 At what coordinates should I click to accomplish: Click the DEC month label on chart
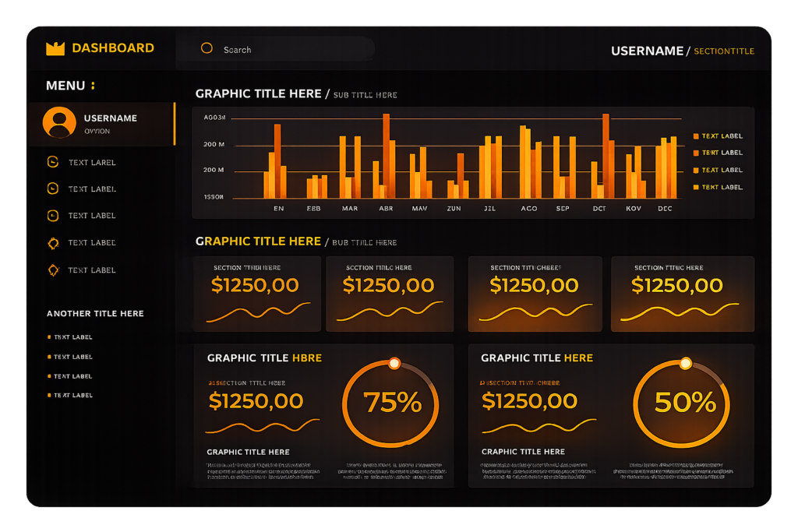tap(665, 209)
